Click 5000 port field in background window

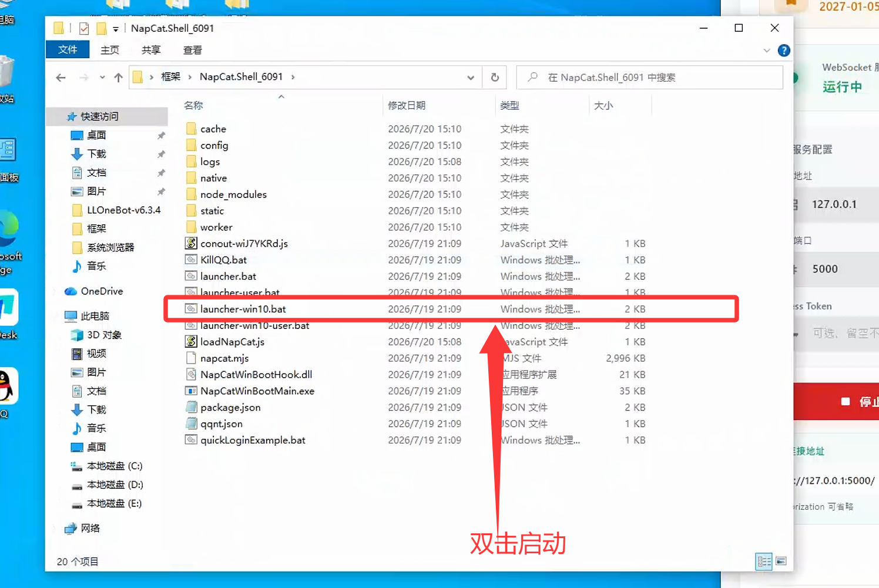pos(836,269)
